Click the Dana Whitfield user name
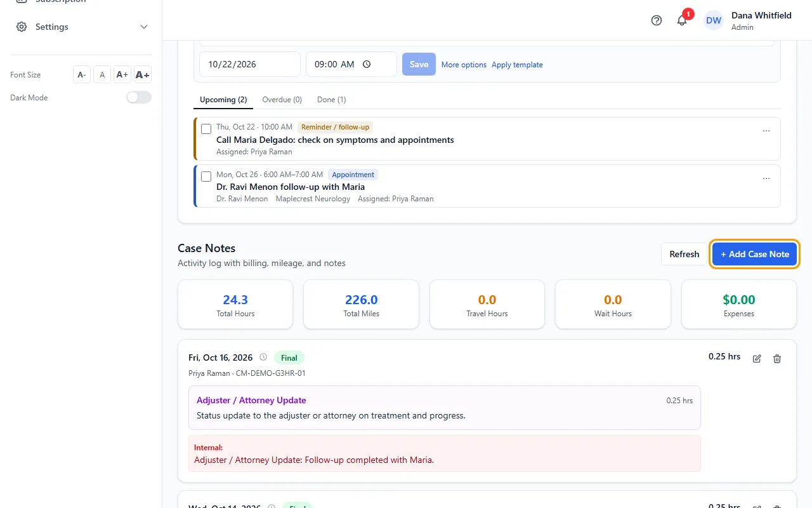 pos(761,15)
